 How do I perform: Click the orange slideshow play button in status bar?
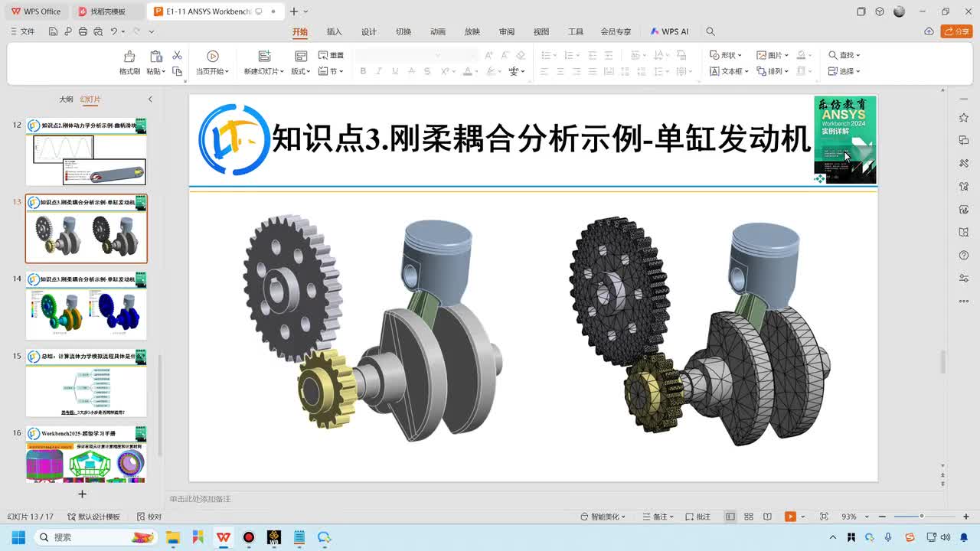click(790, 517)
